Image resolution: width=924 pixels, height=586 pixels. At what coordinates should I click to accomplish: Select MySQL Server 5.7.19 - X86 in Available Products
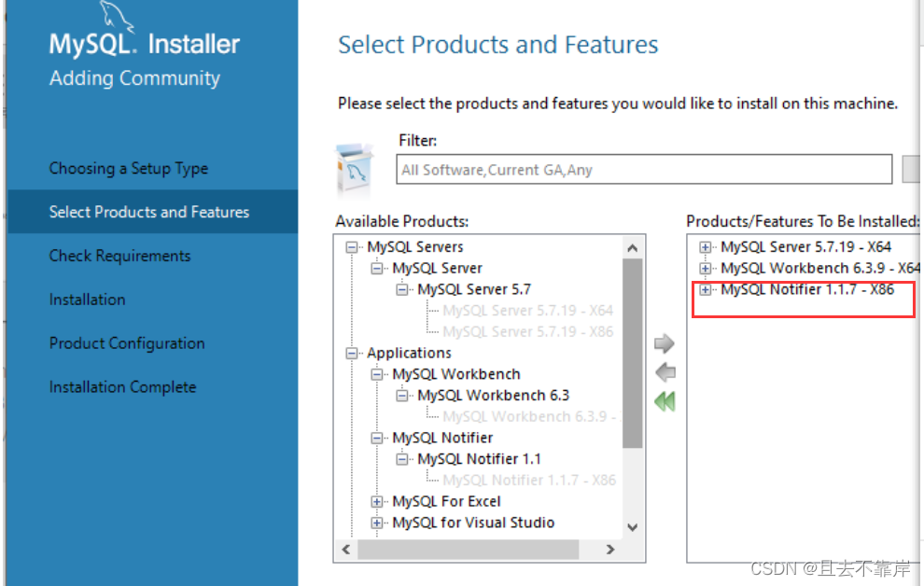coord(528,331)
